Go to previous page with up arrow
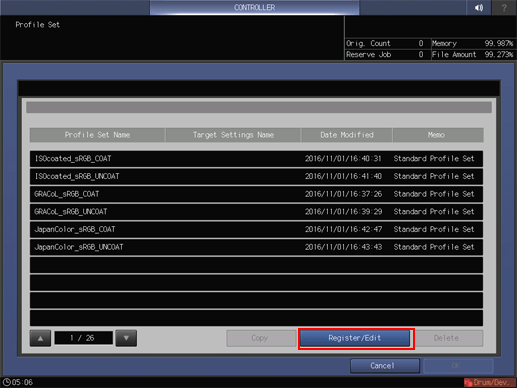The width and height of the screenshot is (517, 388). click(x=40, y=338)
